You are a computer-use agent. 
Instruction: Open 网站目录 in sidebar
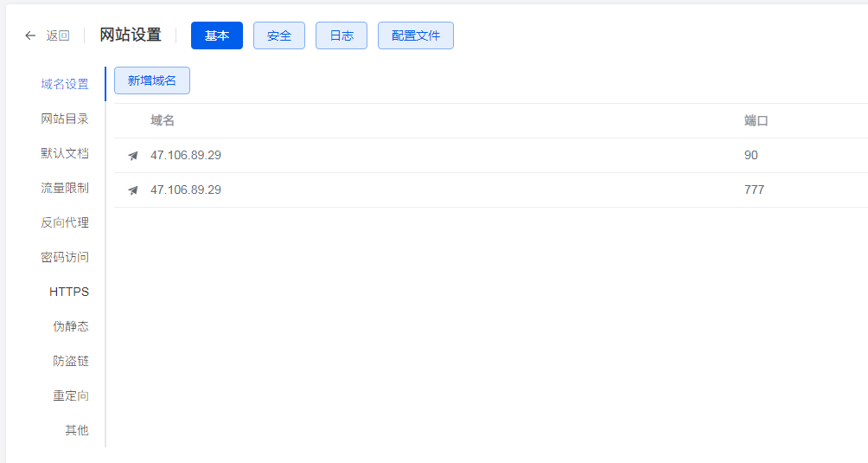(x=65, y=119)
